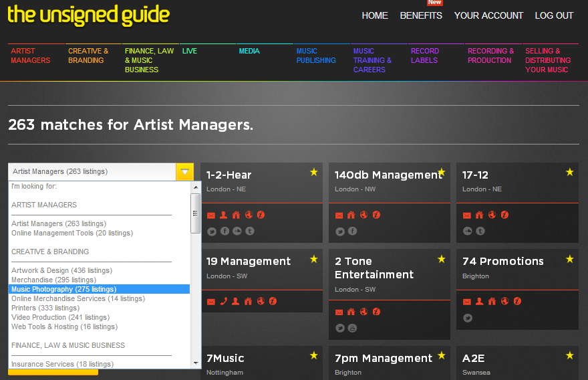The height and width of the screenshot is (380, 588).
Task: Open 1-2-Hear's Facebook icon
Action: point(225,231)
